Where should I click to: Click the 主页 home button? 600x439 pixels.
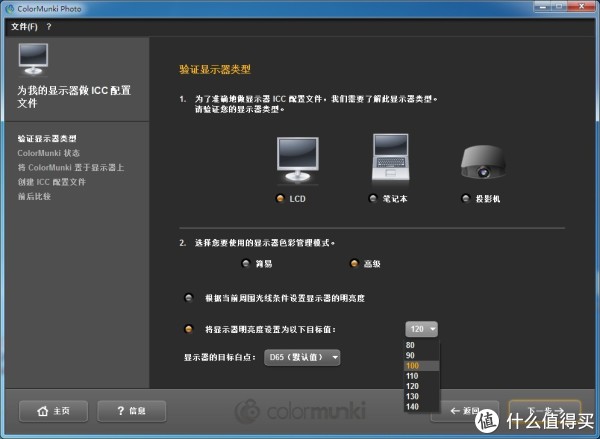(53, 411)
